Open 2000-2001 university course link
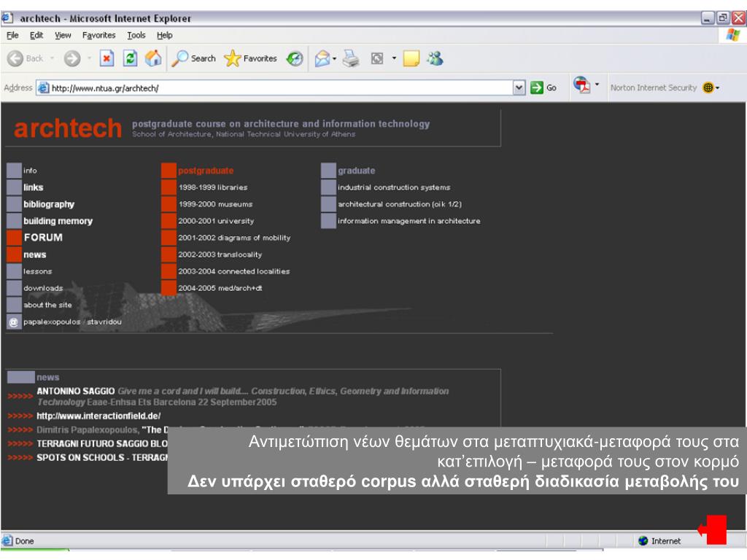 click(216, 221)
